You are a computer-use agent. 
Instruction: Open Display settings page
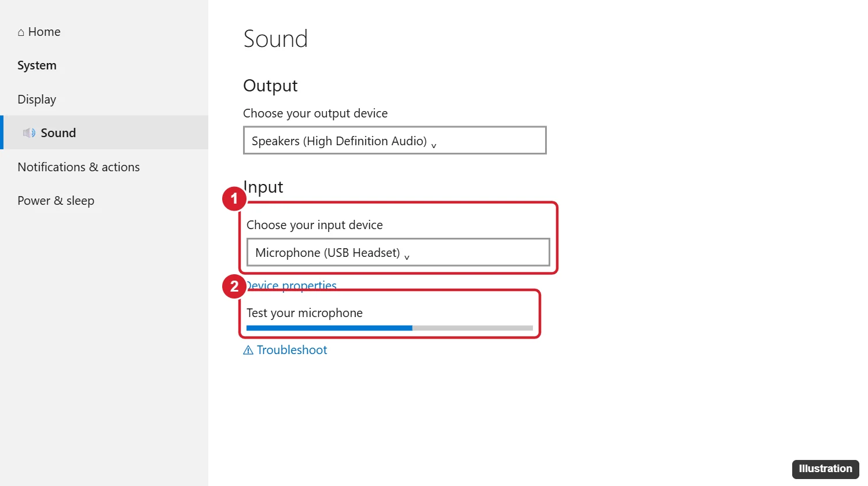[37, 100]
